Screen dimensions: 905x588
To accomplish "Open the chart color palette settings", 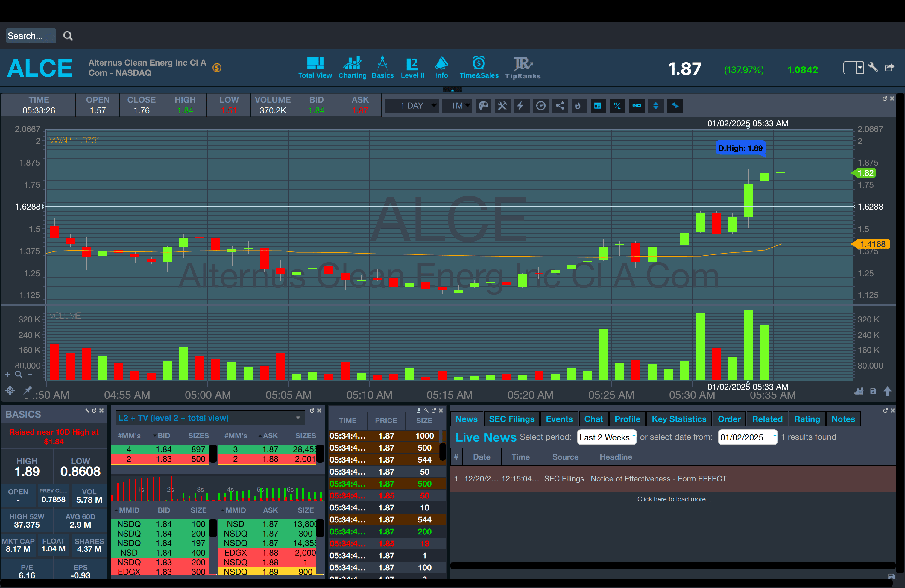I will point(483,106).
